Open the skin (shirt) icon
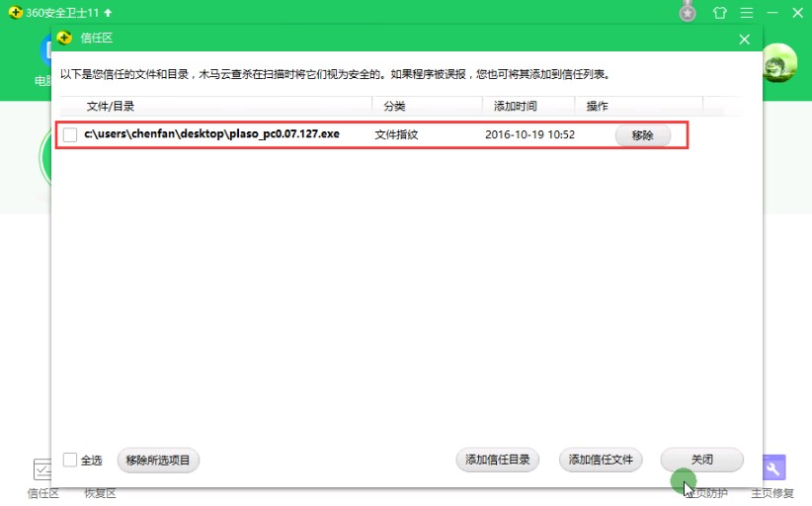812x506 pixels. point(717,13)
